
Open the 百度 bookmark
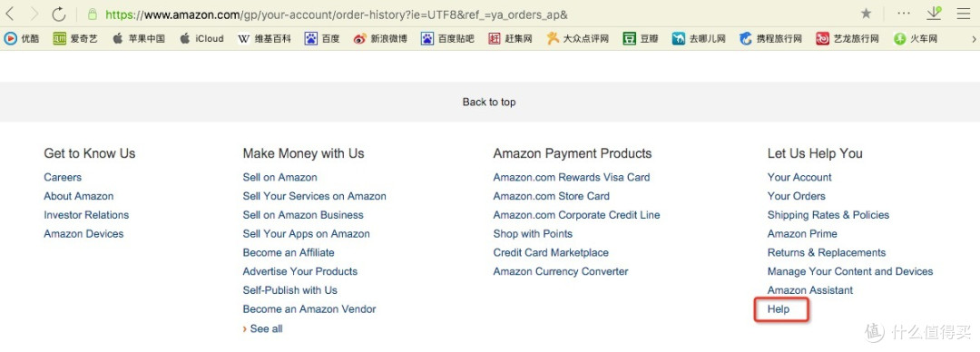322,38
